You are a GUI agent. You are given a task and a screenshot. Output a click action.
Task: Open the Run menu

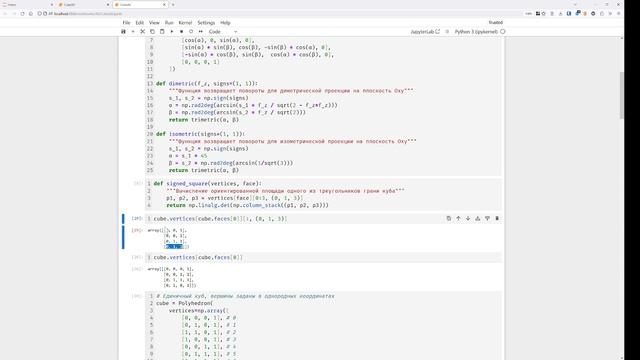click(x=169, y=23)
